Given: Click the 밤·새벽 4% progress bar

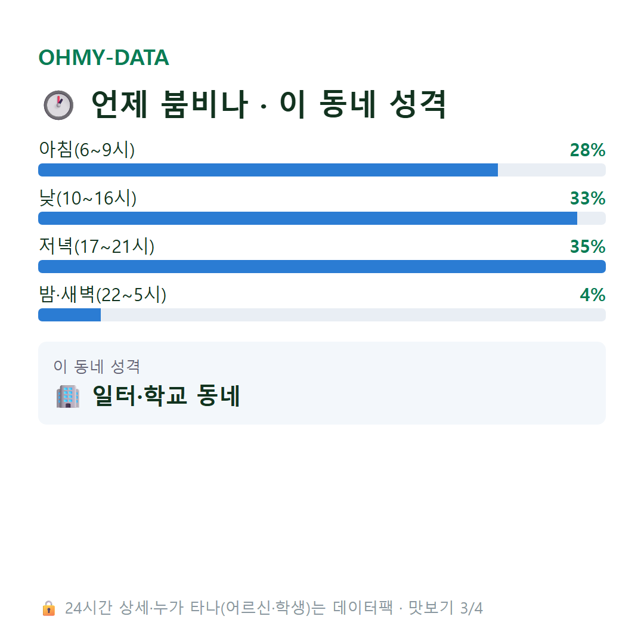Looking at the screenshot, I should tap(322, 315).
